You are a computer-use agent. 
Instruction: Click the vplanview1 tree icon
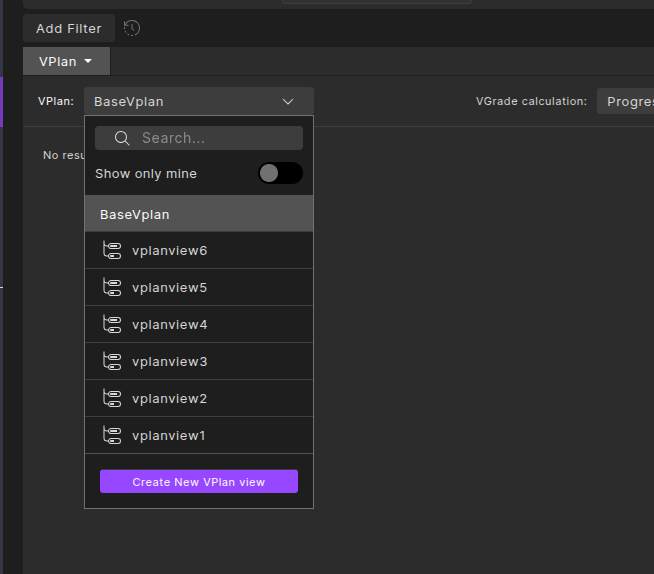[x=112, y=435]
